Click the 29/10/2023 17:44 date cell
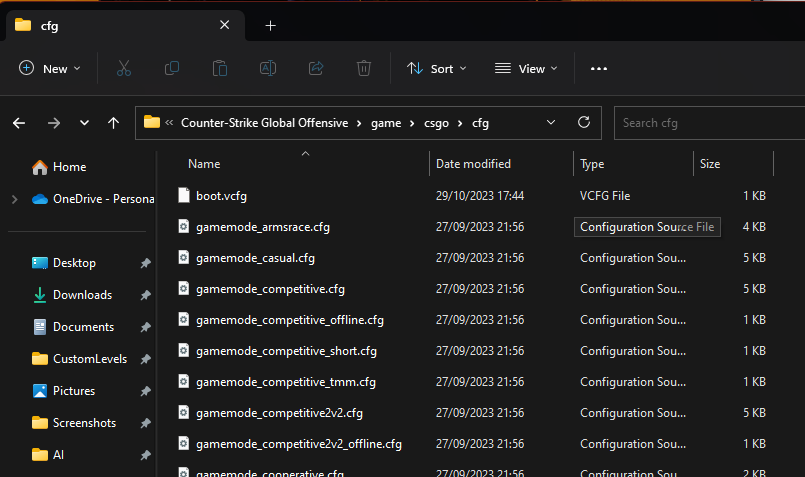The width and height of the screenshot is (805, 477). point(480,196)
